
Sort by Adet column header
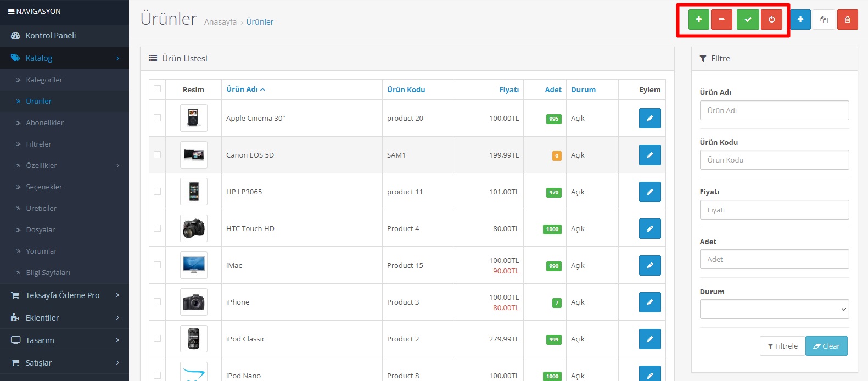click(553, 89)
